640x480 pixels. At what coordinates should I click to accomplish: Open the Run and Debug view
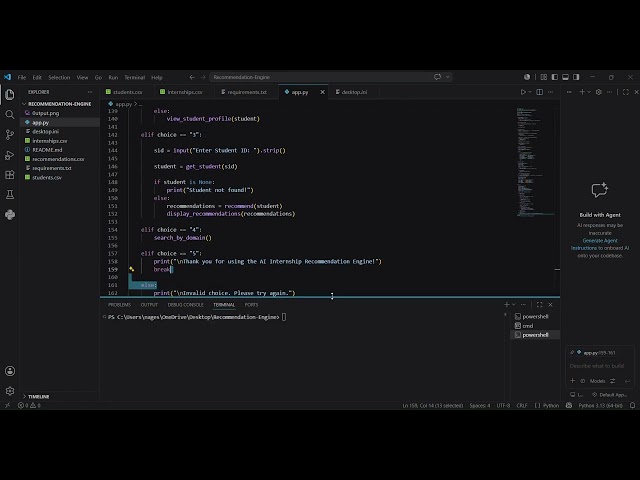(10, 155)
